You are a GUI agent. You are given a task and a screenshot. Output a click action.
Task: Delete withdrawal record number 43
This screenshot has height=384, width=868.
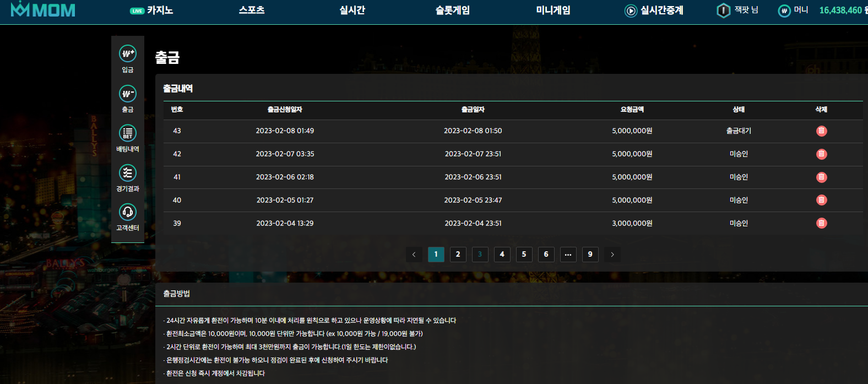coord(821,131)
